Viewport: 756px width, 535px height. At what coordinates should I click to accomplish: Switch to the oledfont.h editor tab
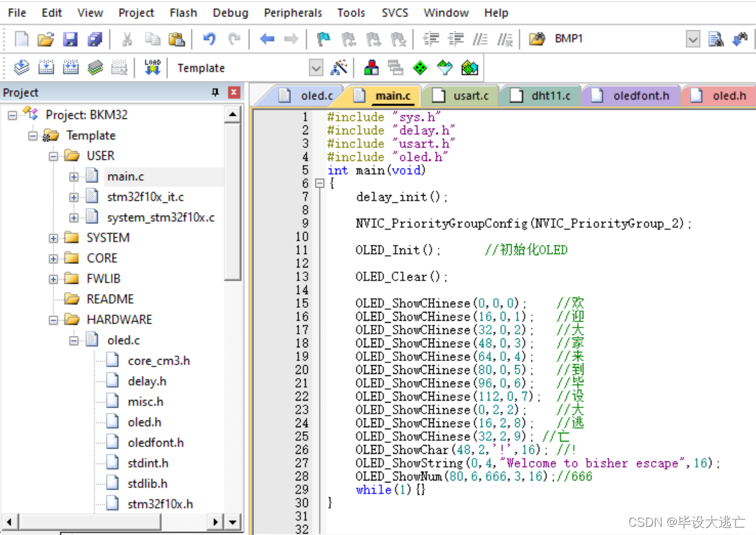pyautogui.click(x=631, y=96)
